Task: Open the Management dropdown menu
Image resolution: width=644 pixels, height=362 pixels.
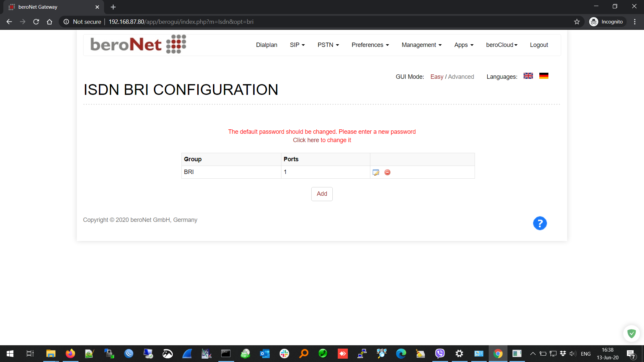Action: pyautogui.click(x=421, y=45)
